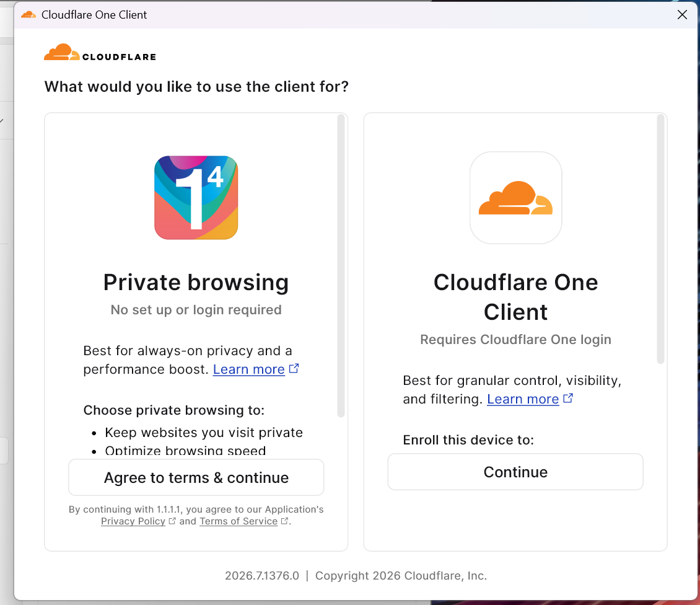Click 'Keep websites you visit private' bullet

pyautogui.click(x=204, y=433)
